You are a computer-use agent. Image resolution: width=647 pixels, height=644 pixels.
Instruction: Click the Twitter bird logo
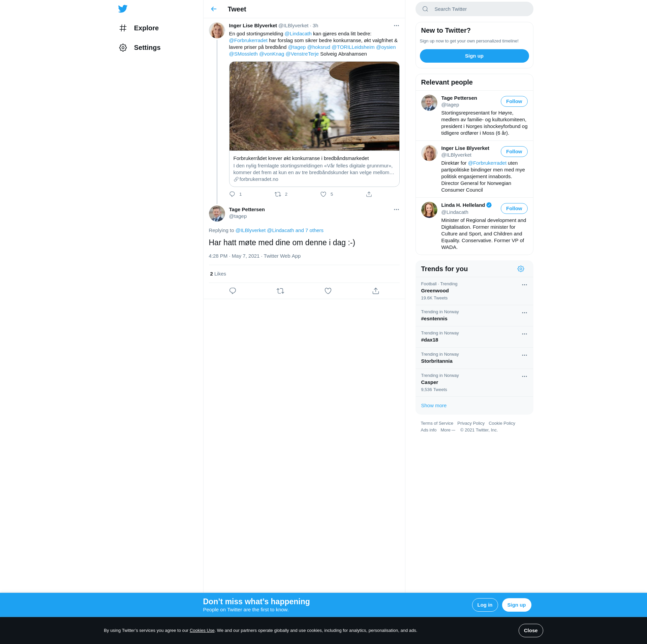123,9
